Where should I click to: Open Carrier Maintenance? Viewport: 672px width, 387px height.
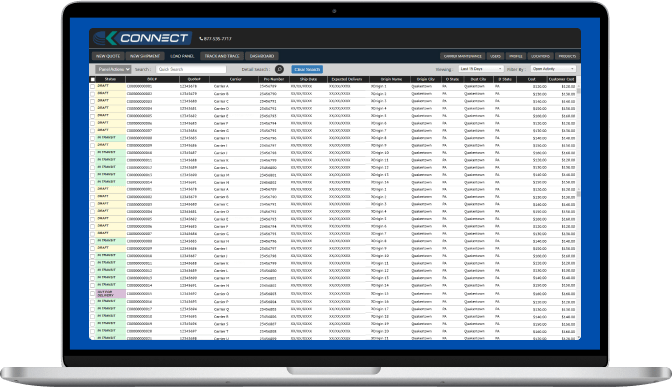tap(462, 56)
